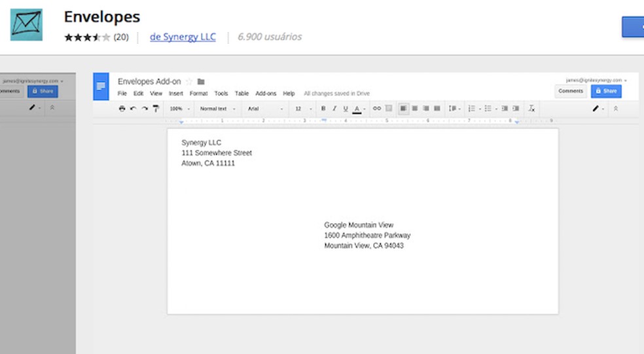644x354 pixels.
Task: Open the Insert menu
Action: click(176, 93)
